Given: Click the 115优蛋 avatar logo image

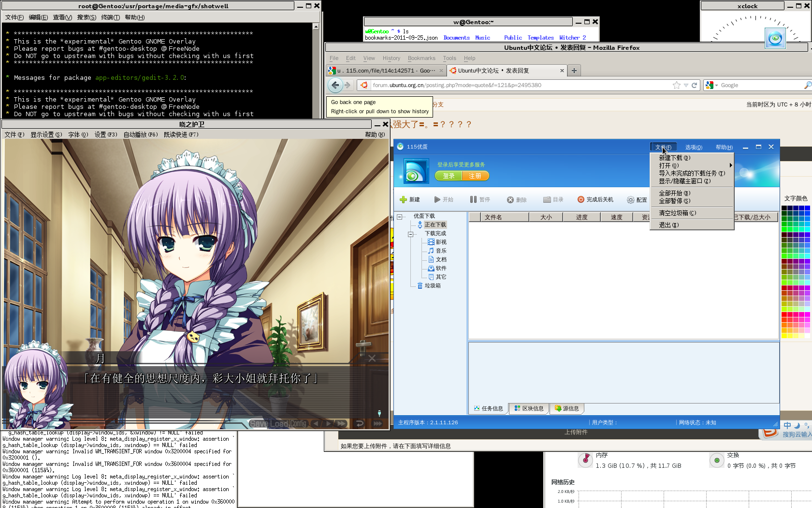Looking at the screenshot, I should coord(416,171).
